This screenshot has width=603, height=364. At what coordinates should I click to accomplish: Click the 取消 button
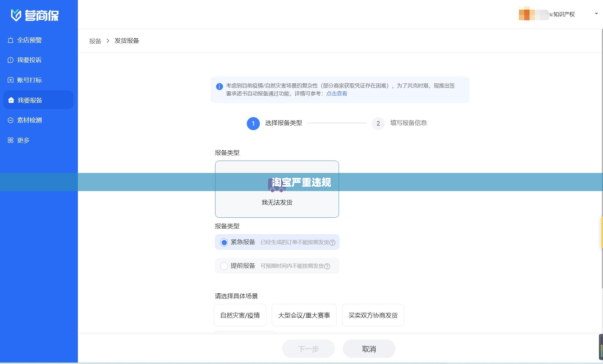(369, 349)
